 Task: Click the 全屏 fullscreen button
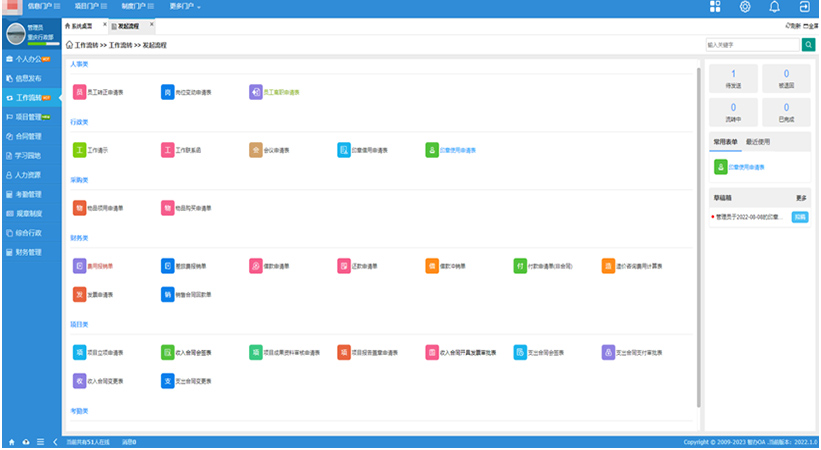coord(811,26)
